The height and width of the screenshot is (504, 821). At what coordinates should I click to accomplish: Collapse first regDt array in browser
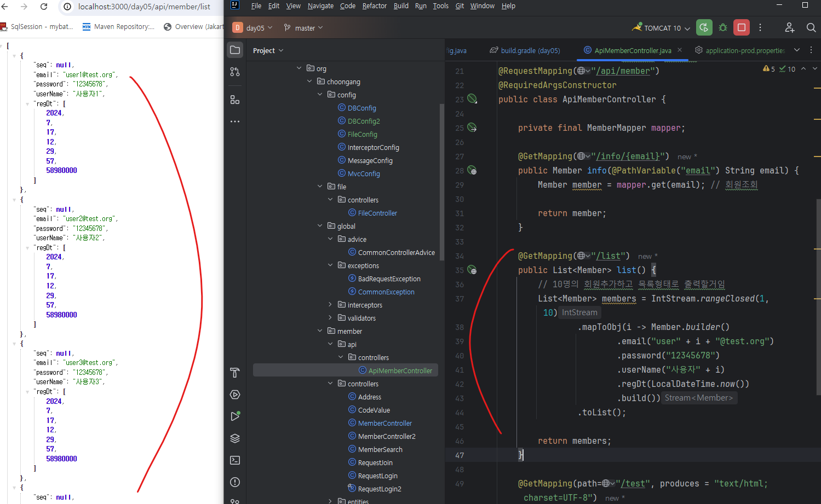[27, 103]
